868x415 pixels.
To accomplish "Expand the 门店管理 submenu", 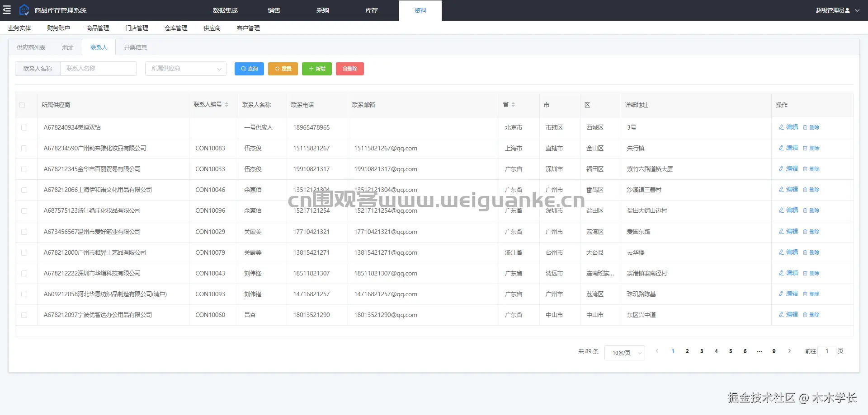I will 137,28.
